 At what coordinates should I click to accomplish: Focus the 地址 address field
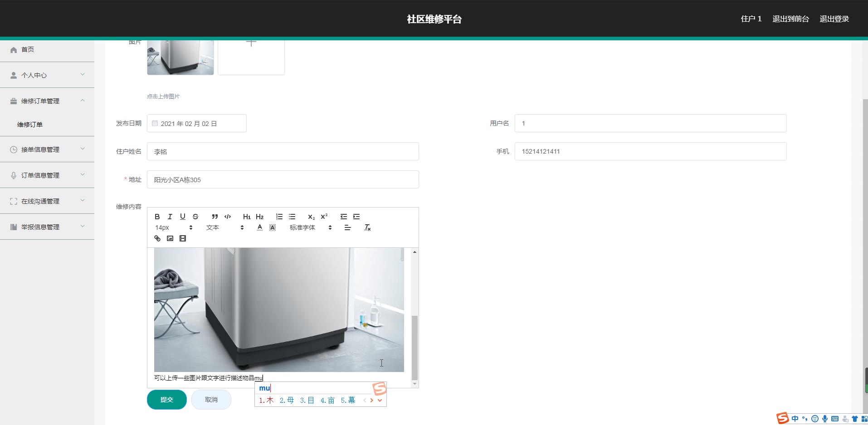283,179
